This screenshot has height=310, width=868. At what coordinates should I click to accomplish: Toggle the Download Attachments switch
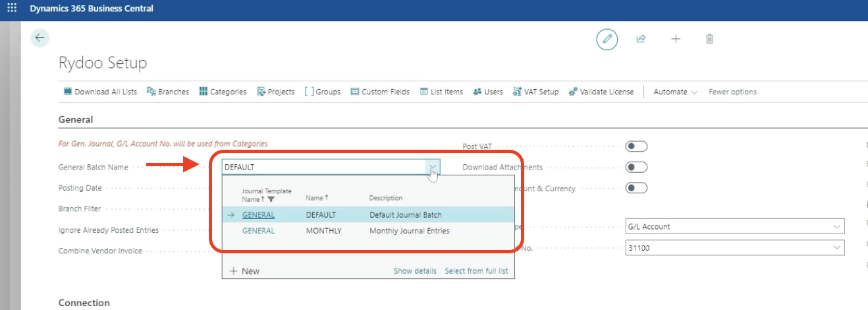(636, 168)
